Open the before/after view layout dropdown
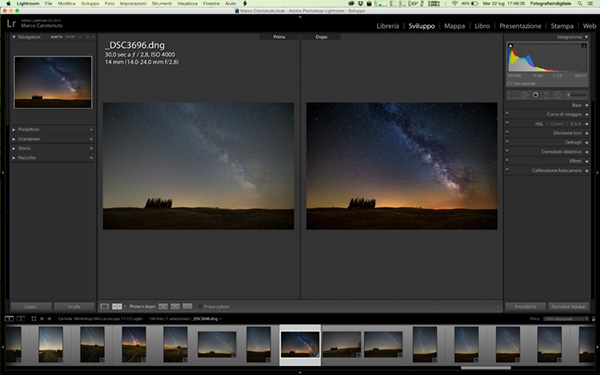The height and width of the screenshot is (375, 600). [x=125, y=307]
